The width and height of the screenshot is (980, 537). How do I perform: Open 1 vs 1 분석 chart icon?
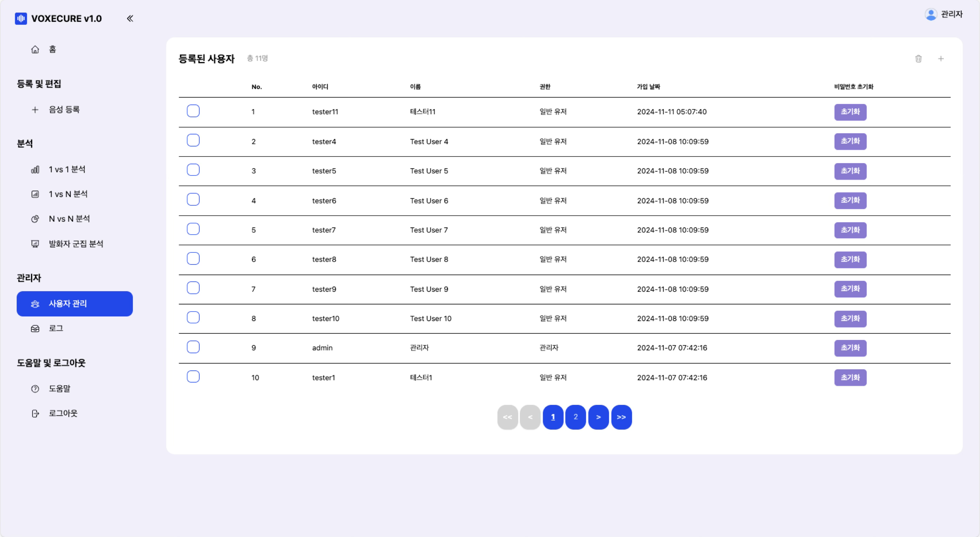35,170
